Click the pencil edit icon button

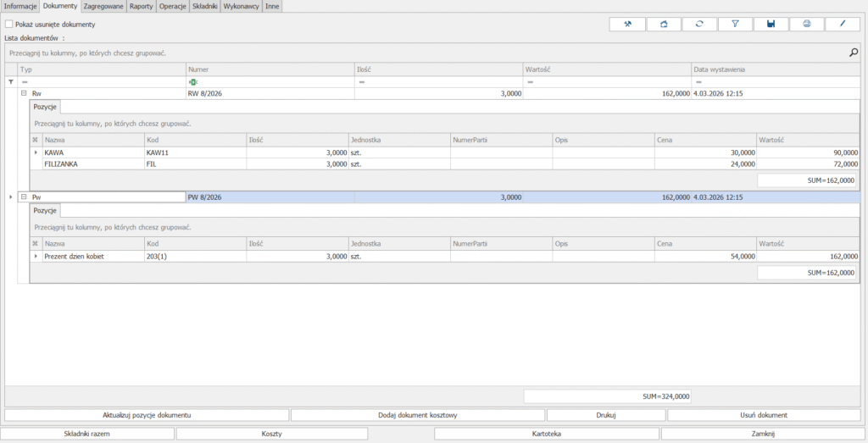(x=843, y=24)
